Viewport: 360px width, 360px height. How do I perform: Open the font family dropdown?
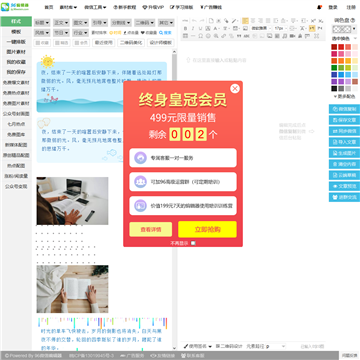pos(261,28)
